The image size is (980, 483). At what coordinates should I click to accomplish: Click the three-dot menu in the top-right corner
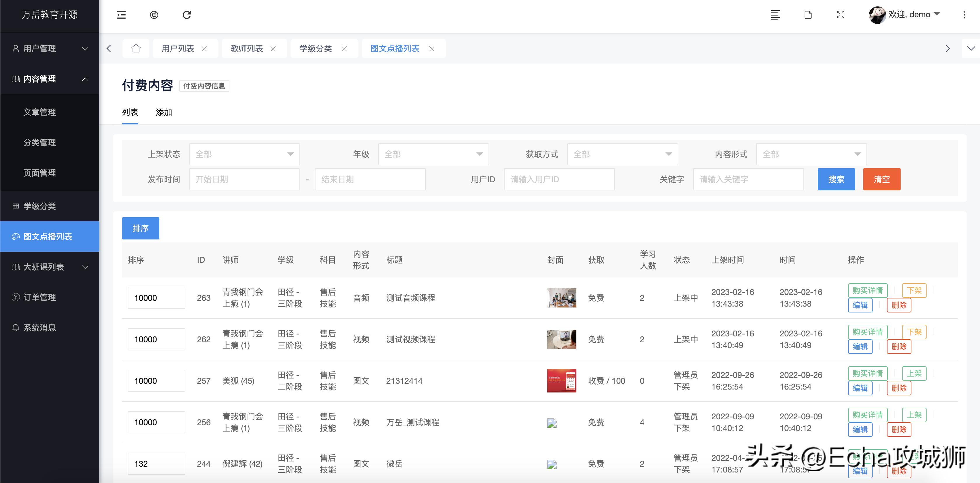coord(964,15)
